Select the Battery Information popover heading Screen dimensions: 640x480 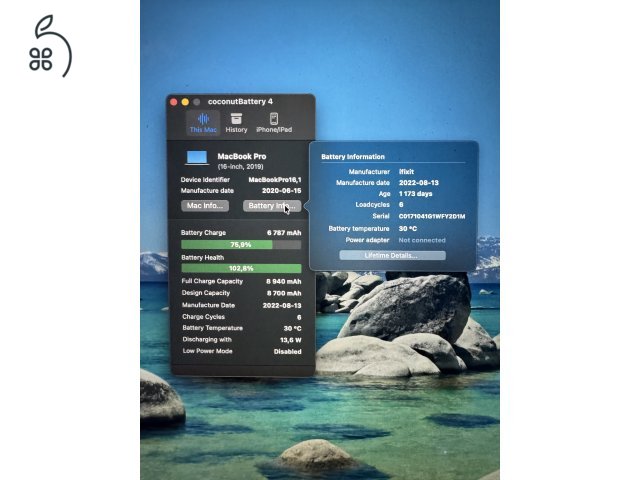[353, 157]
